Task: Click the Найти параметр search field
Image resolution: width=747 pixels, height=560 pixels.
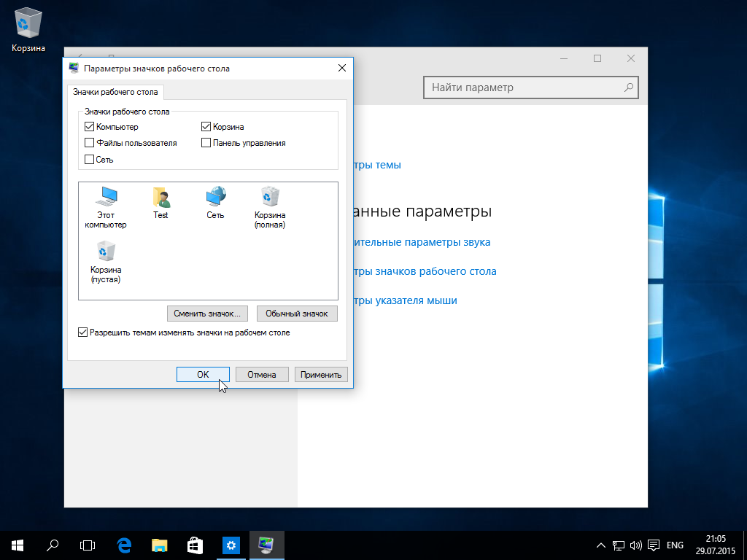Action: click(525, 87)
